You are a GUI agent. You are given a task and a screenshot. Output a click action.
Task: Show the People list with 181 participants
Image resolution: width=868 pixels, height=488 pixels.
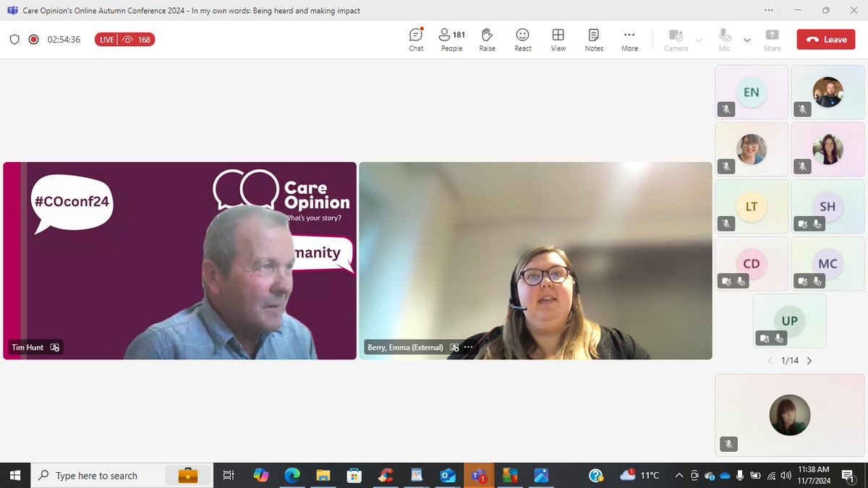point(451,40)
